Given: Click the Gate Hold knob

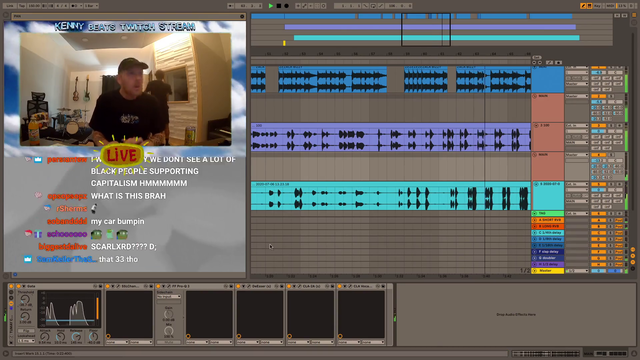Looking at the screenshot, I should coord(60,337).
